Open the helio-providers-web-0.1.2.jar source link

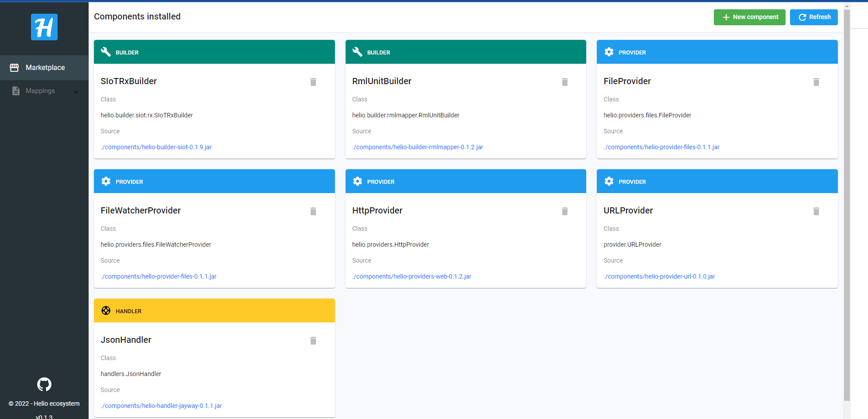coord(412,276)
